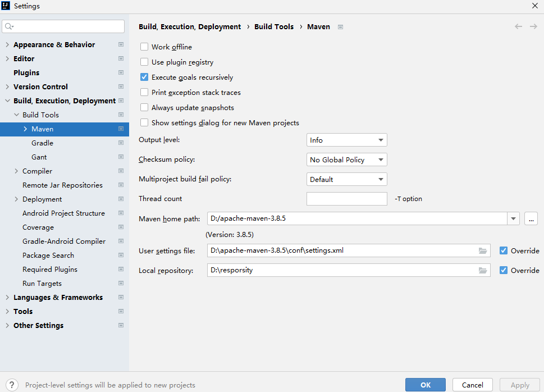Click the OK button
The height and width of the screenshot is (392, 544).
[426, 385]
